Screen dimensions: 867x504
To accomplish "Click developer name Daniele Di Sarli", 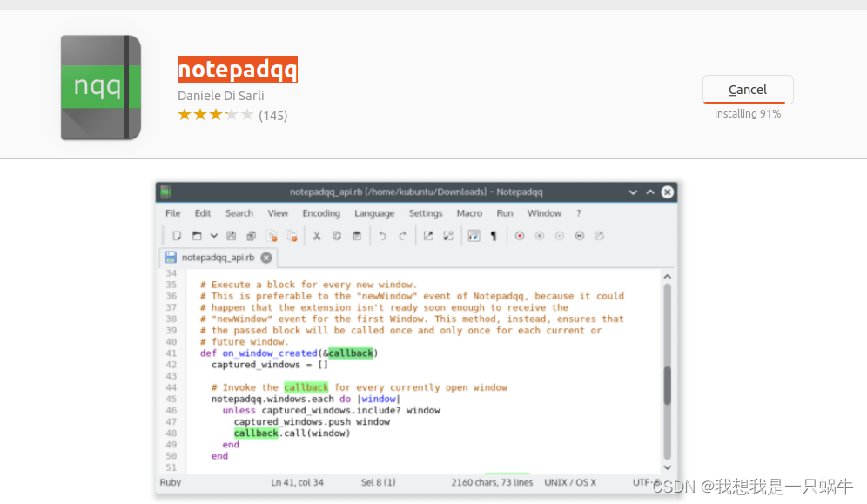I will [x=220, y=96].
